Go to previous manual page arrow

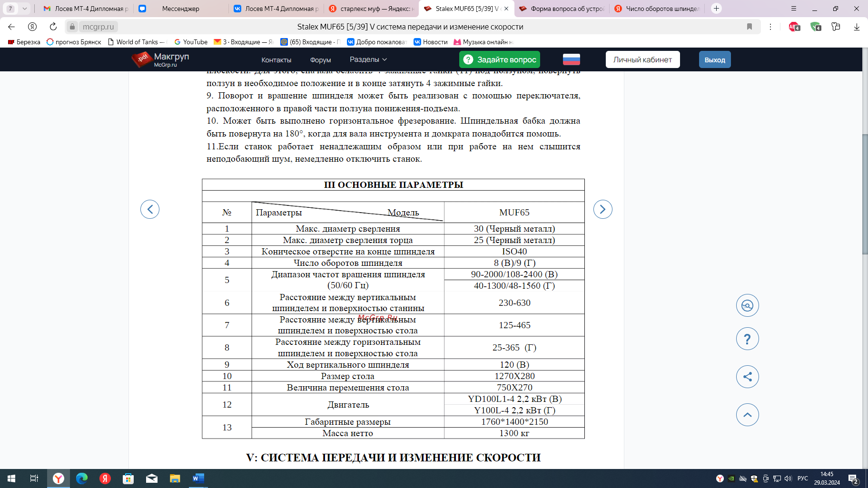(x=150, y=209)
